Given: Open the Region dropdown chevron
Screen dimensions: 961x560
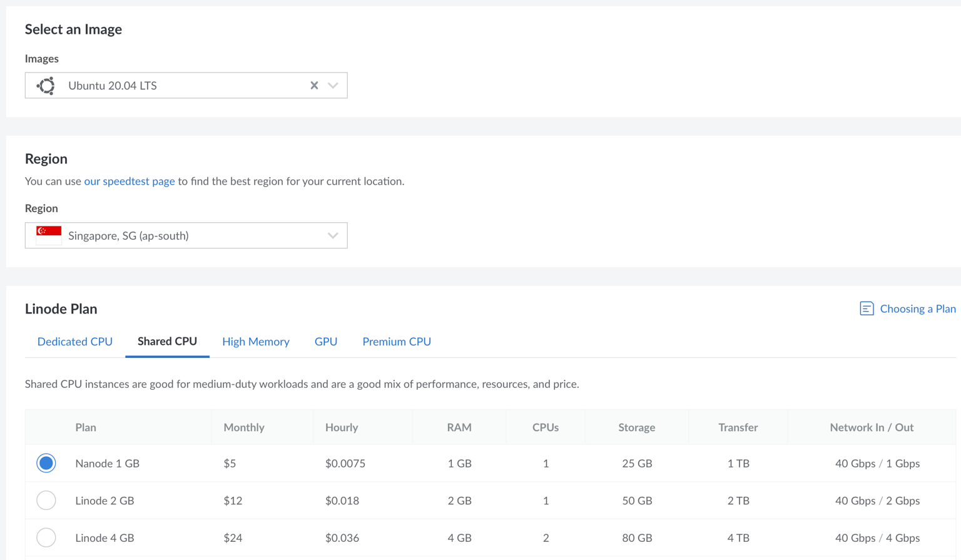Looking at the screenshot, I should (333, 236).
